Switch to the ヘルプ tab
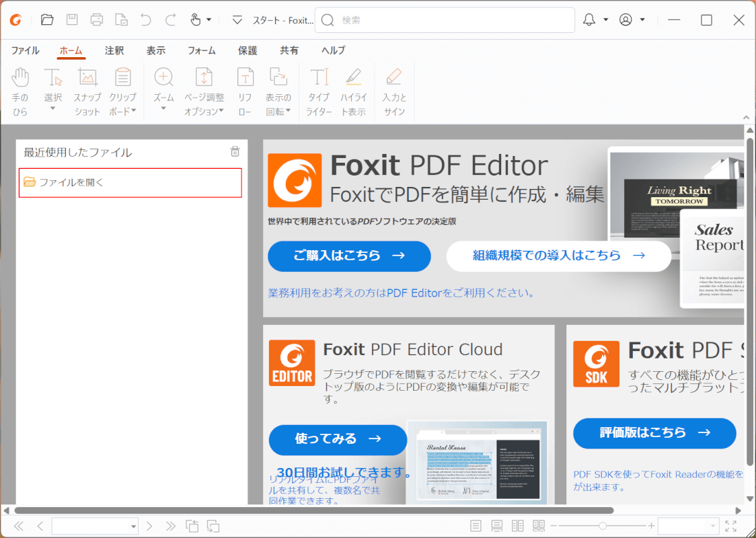Viewport: 756px width, 538px height. pyautogui.click(x=334, y=50)
